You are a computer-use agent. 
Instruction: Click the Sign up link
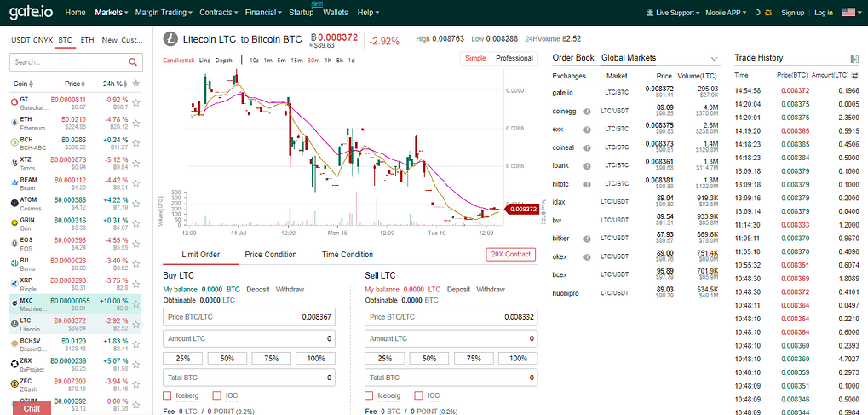(792, 13)
